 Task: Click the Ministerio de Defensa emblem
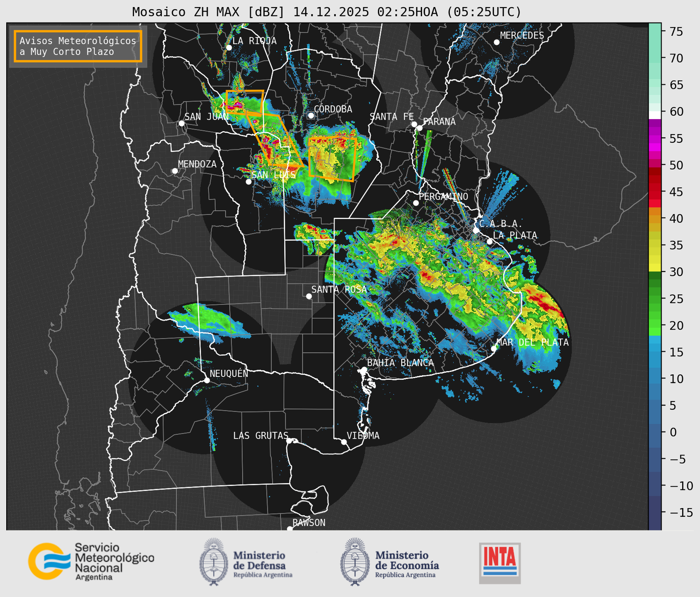214,562
